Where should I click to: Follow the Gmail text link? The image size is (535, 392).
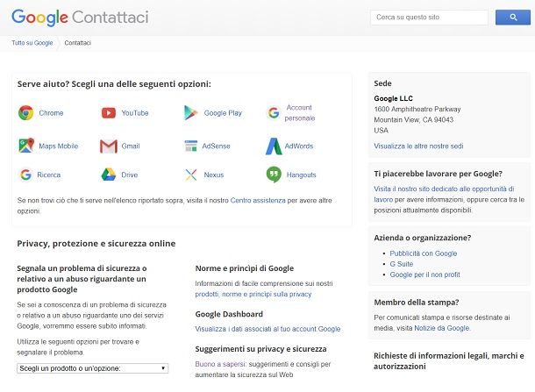(131, 146)
